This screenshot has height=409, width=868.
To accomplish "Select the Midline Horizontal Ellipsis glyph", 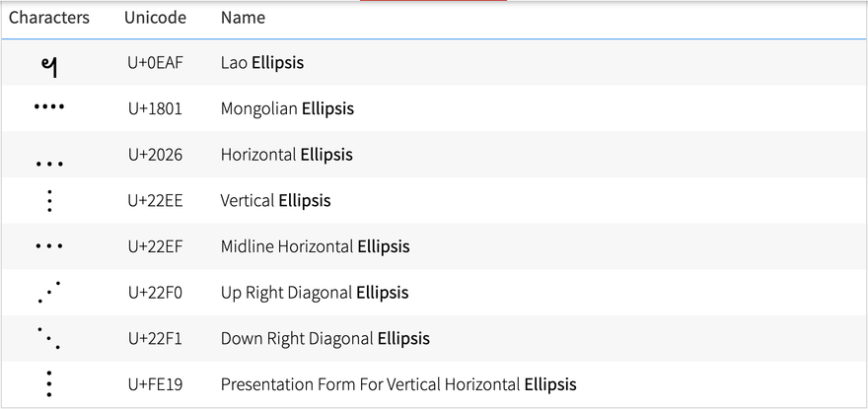I will coord(49,246).
